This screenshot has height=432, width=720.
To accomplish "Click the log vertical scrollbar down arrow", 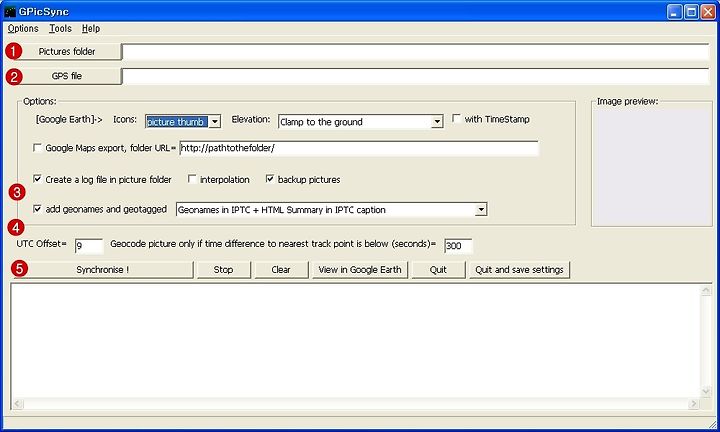I will pos(706,392).
